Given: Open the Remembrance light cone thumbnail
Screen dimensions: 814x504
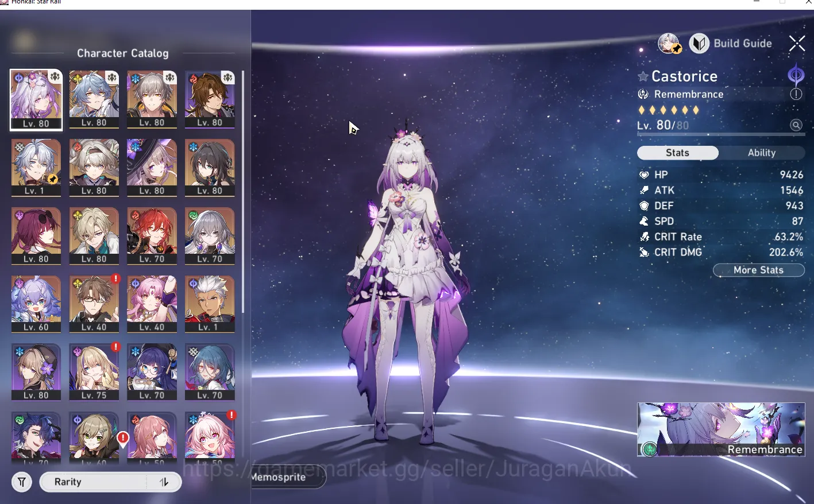Looking at the screenshot, I should coord(721,429).
